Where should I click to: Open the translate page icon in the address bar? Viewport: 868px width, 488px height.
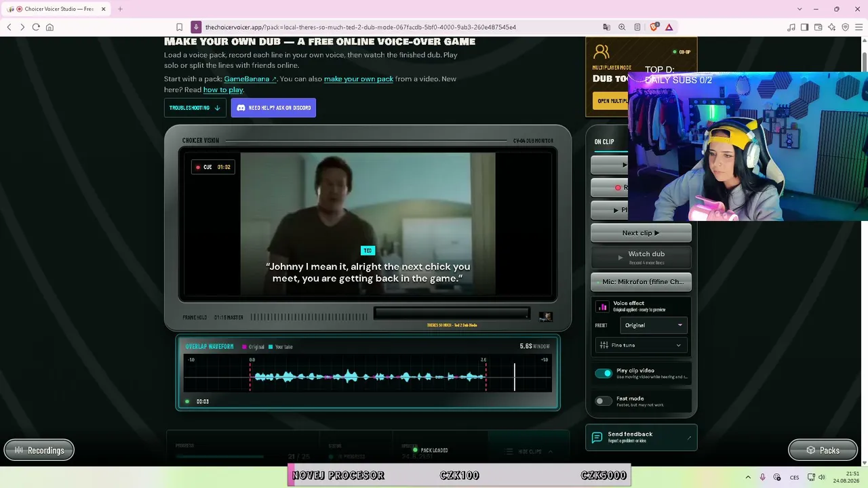[607, 27]
